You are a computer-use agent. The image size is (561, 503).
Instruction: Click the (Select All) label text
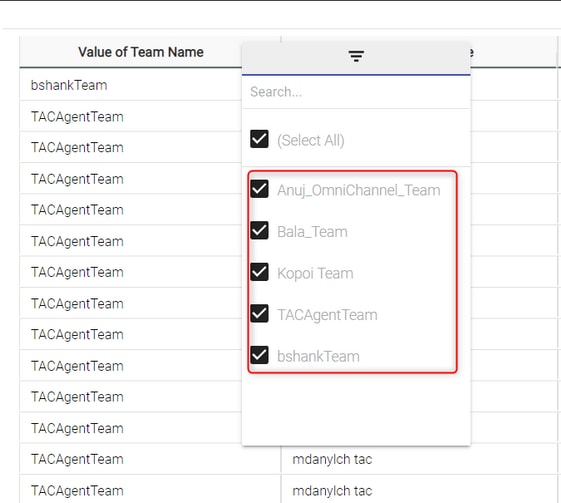point(311,140)
